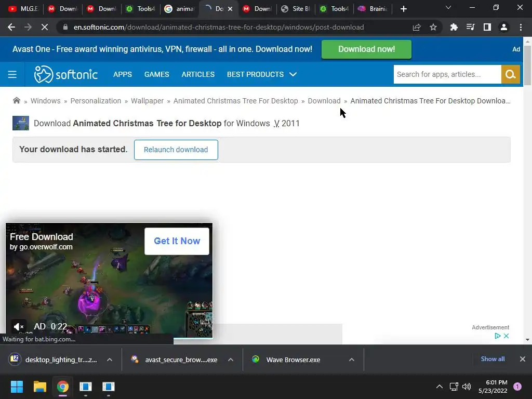Open a new tab with the plus icon
The width and height of the screenshot is (532, 399).
[403, 9]
